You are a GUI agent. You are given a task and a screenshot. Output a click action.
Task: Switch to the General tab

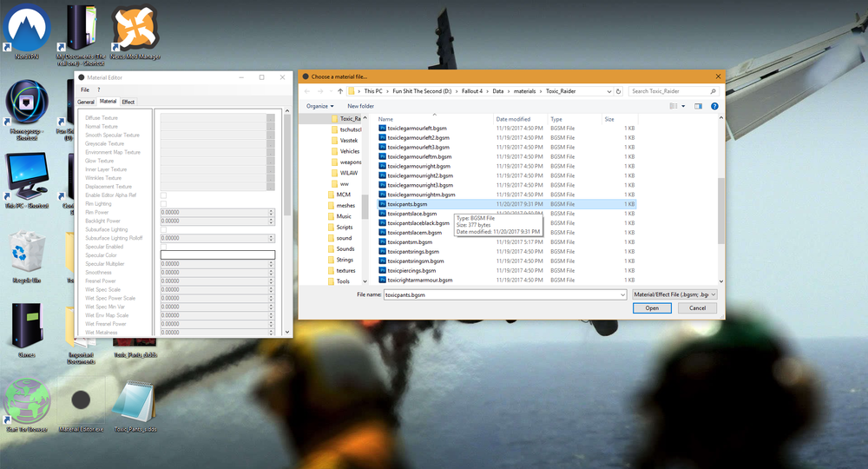pyautogui.click(x=86, y=102)
